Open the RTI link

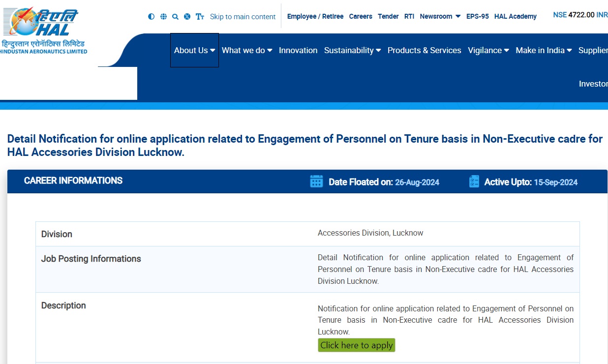tap(409, 16)
